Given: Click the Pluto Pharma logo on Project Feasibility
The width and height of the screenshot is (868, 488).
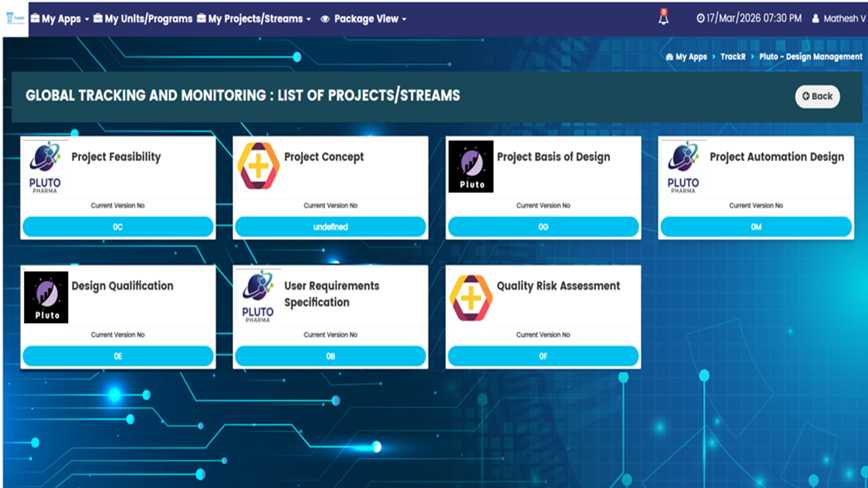Looking at the screenshot, I should point(45,167).
